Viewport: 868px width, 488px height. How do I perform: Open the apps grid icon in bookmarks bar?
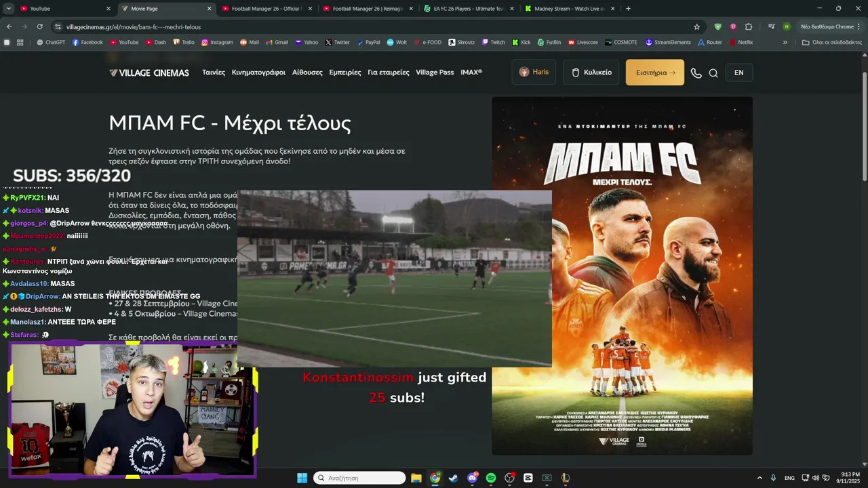(x=20, y=42)
